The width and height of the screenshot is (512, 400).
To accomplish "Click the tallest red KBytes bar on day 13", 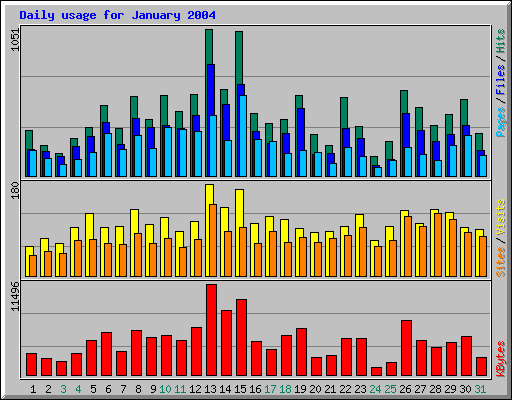I will pyautogui.click(x=211, y=330).
